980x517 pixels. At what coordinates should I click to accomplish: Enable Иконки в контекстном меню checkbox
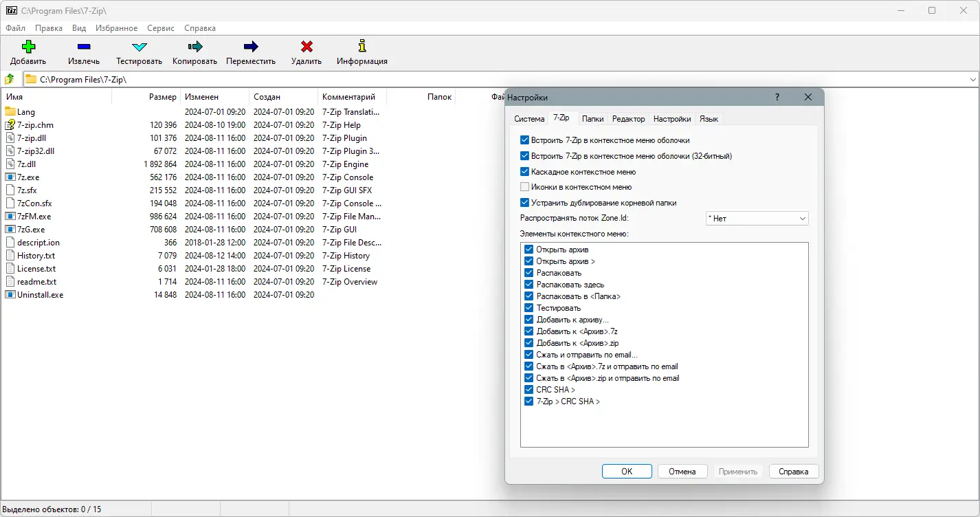pyautogui.click(x=525, y=187)
